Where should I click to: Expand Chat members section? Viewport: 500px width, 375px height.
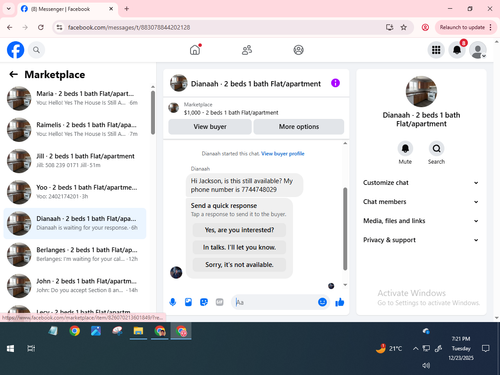[421, 202]
